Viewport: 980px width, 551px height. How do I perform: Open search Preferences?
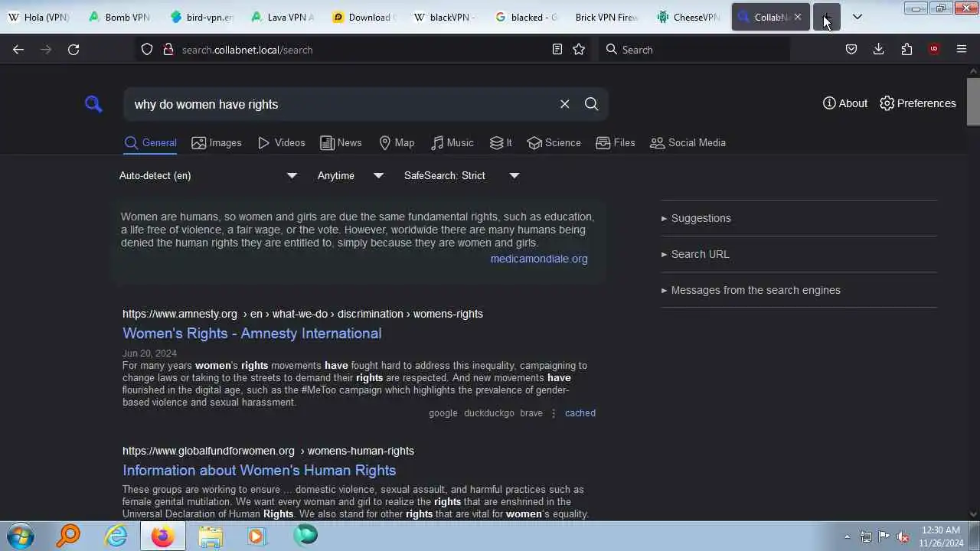click(918, 103)
